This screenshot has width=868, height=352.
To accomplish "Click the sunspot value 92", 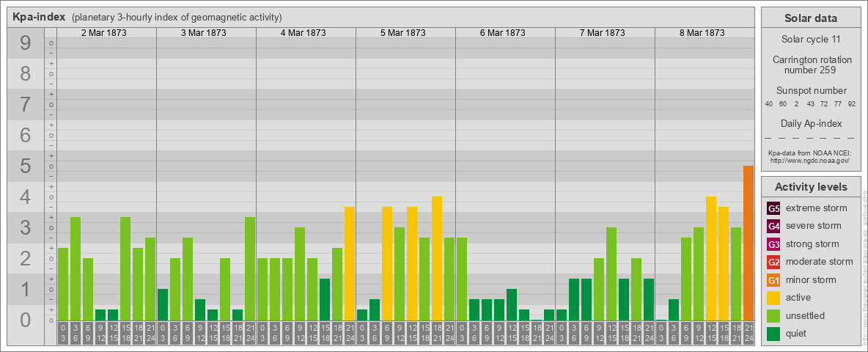I will (851, 104).
